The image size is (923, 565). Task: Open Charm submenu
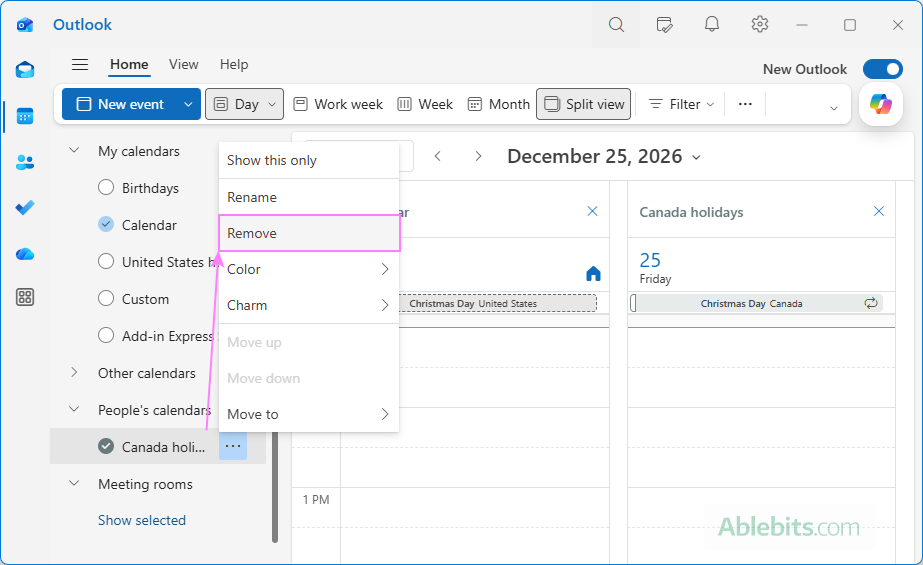(309, 305)
